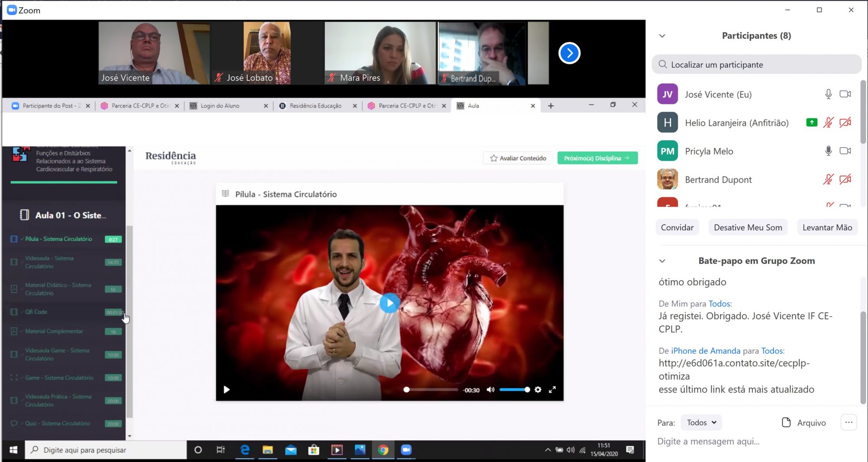Screen dimensions: 868x462
Task: Open Google Chrome from the taskbar
Action: pos(383,450)
